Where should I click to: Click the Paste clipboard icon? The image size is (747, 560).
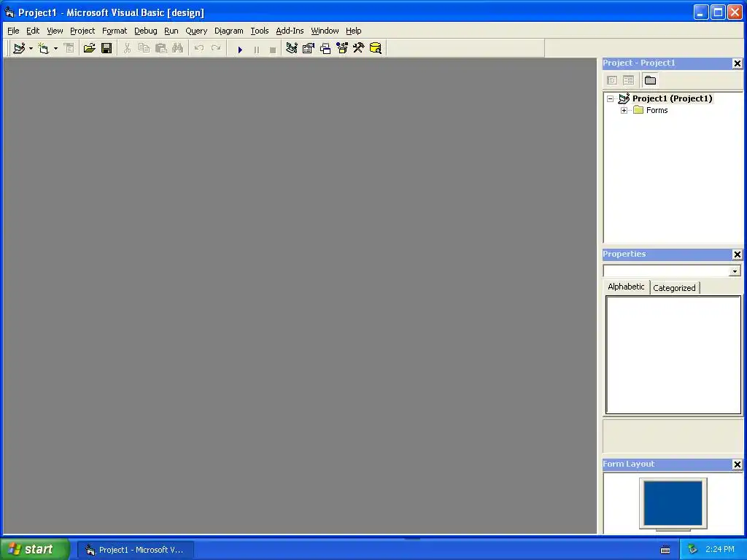[161, 48]
